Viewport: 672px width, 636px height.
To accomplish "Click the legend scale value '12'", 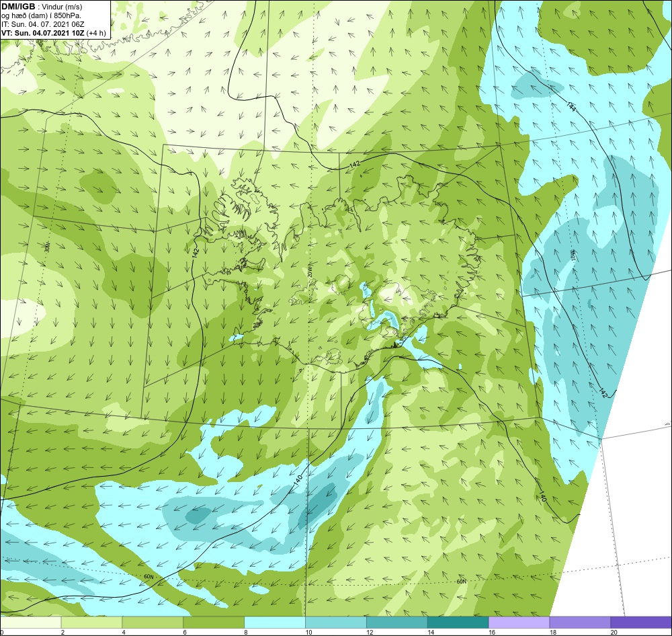I will [x=370, y=632].
